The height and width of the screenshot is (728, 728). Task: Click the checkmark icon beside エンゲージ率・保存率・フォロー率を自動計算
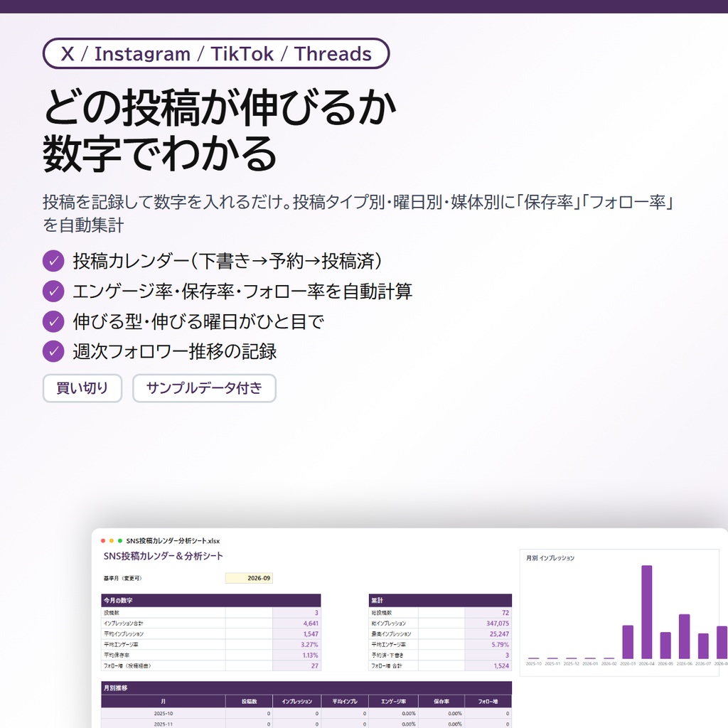point(53,291)
